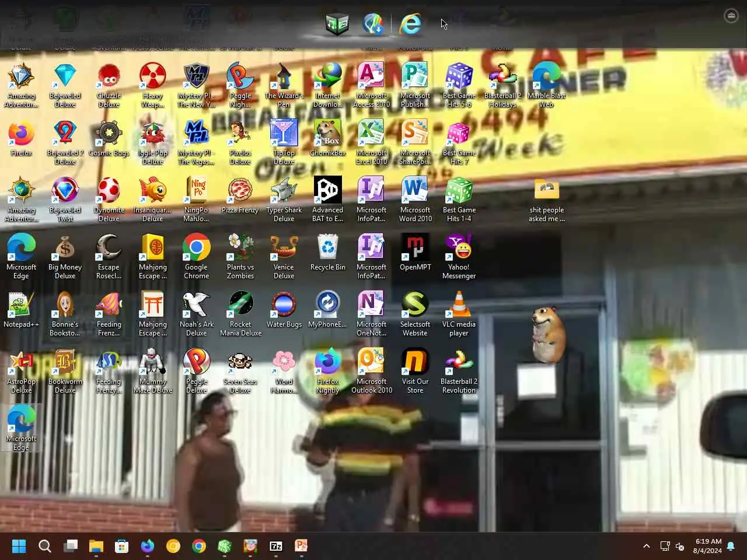Open MyPhoneExplorer shortcut

pos(328,310)
